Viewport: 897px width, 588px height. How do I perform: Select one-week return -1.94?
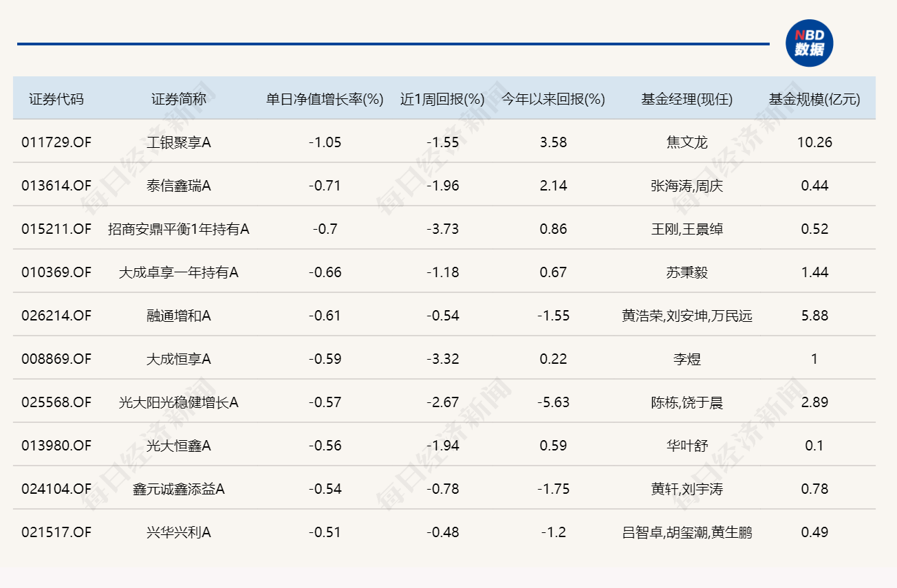443,446
